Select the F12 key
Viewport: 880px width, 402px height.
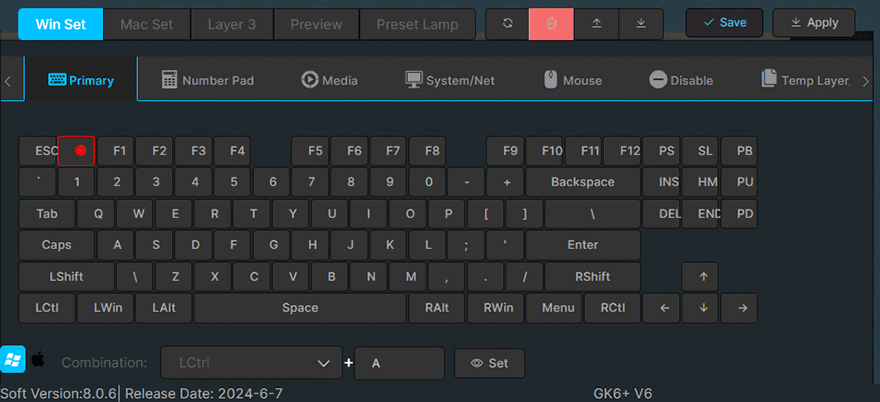click(x=622, y=151)
